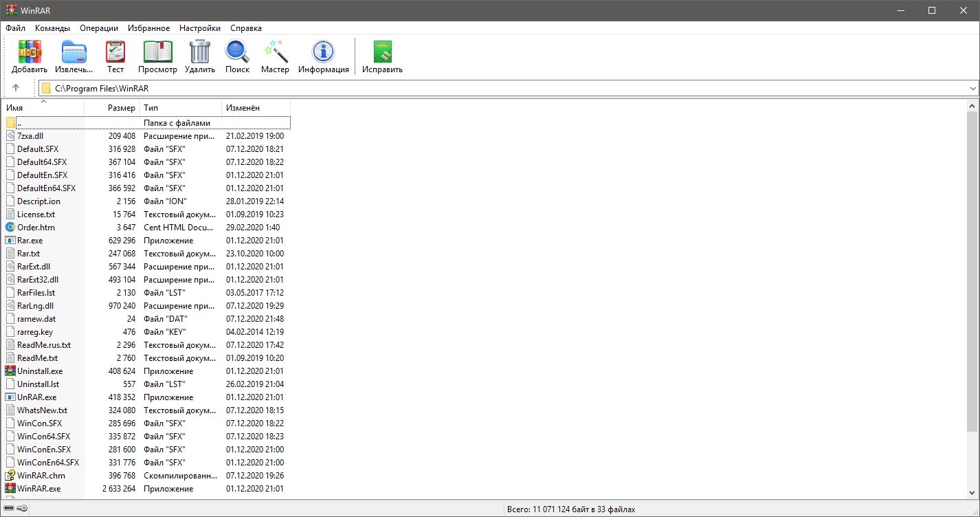Select the DefaultEn64.SFX file
The height and width of the screenshot is (517, 980).
click(x=46, y=188)
